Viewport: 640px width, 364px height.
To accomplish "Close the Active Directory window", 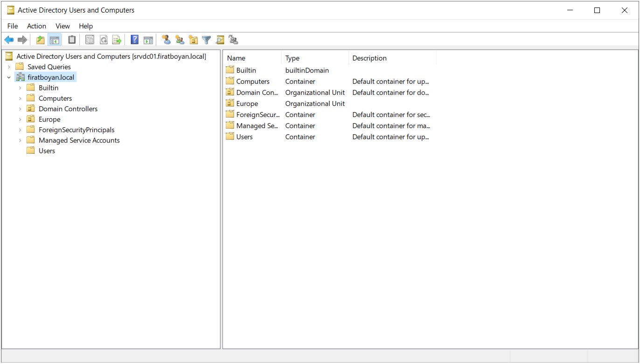I will [x=625, y=10].
